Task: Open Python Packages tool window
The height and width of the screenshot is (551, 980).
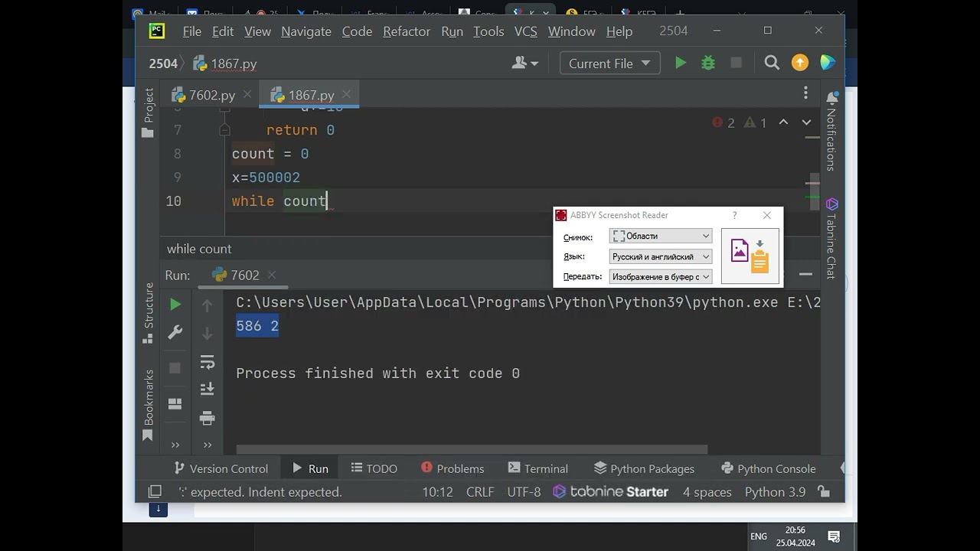Action: click(x=643, y=468)
